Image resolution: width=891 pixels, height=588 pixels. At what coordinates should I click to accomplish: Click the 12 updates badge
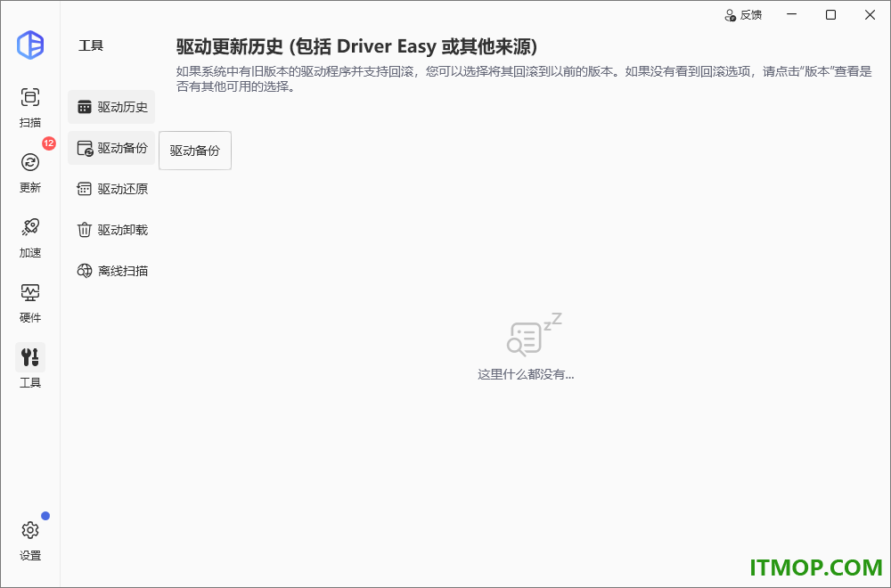49,143
